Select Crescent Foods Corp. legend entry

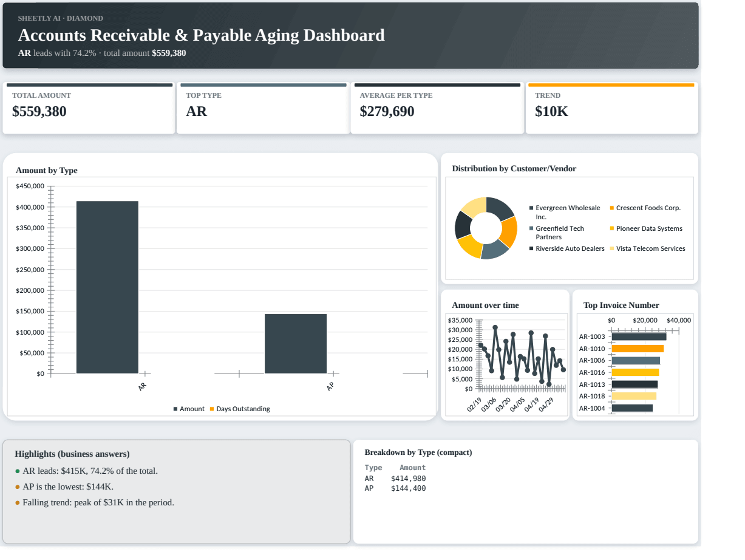point(645,208)
